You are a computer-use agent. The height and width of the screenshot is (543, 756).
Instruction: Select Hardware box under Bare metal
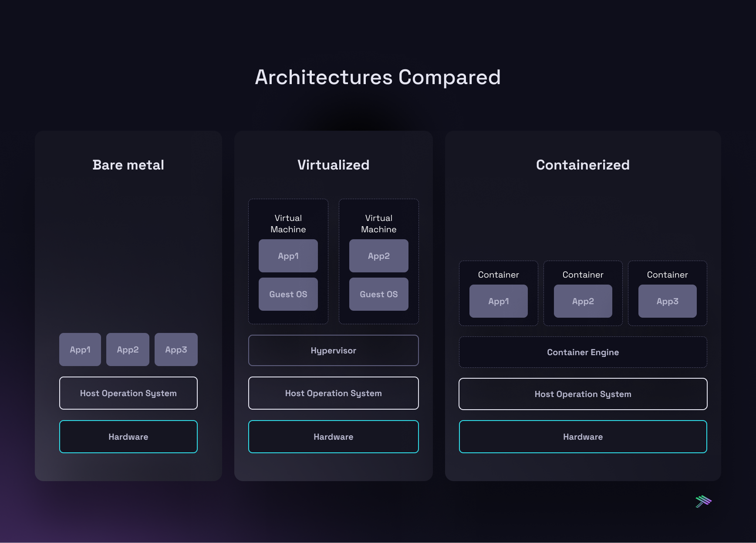[x=128, y=437]
